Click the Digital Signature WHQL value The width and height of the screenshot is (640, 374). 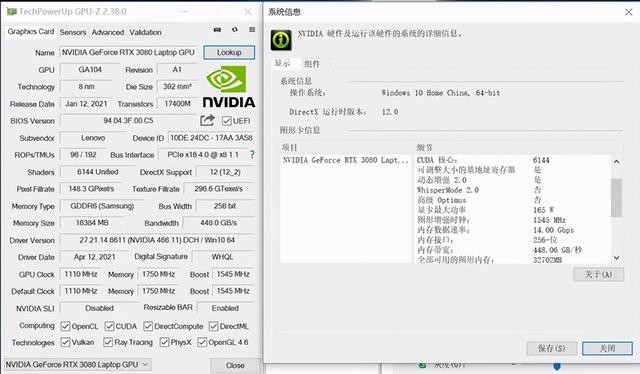pos(222,257)
